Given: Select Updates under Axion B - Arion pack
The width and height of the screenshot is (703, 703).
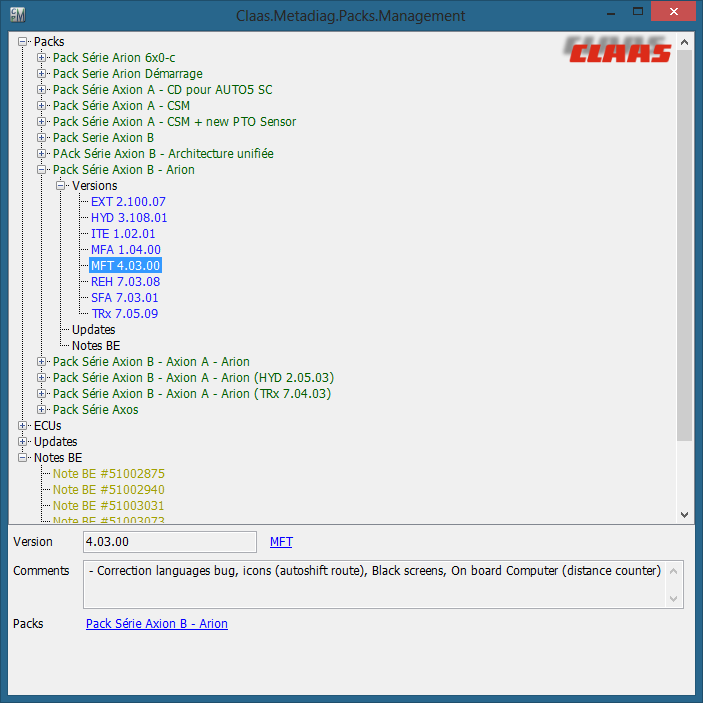Looking at the screenshot, I should coord(94,330).
